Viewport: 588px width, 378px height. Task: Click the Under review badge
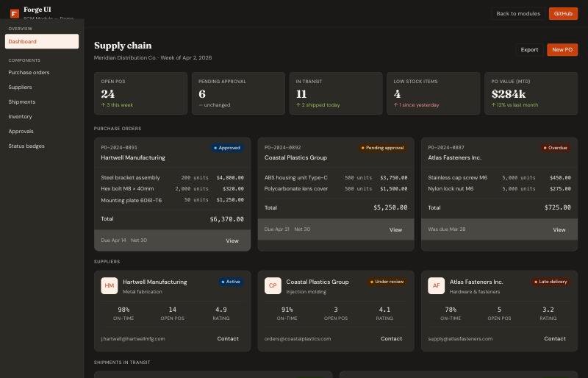tap(387, 282)
